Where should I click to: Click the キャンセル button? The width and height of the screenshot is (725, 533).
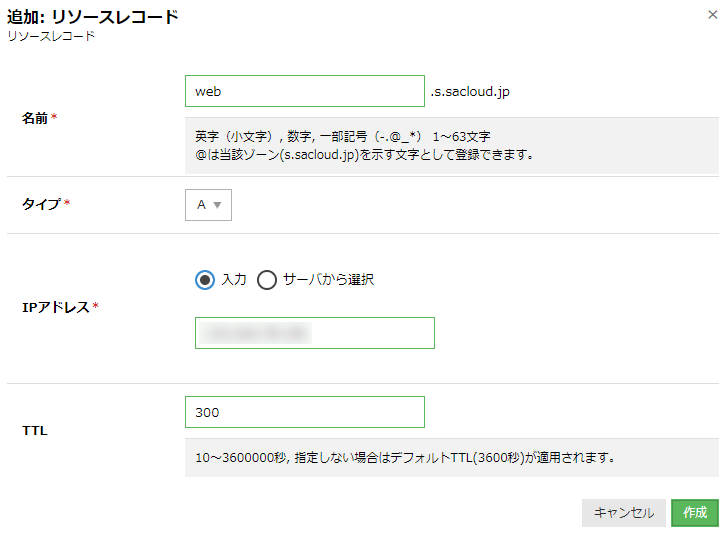(x=624, y=513)
